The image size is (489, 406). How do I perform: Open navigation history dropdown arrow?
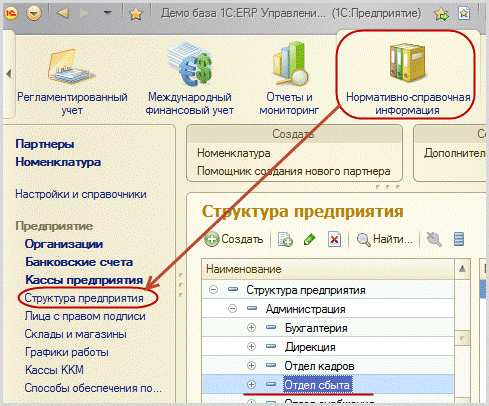click(107, 13)
